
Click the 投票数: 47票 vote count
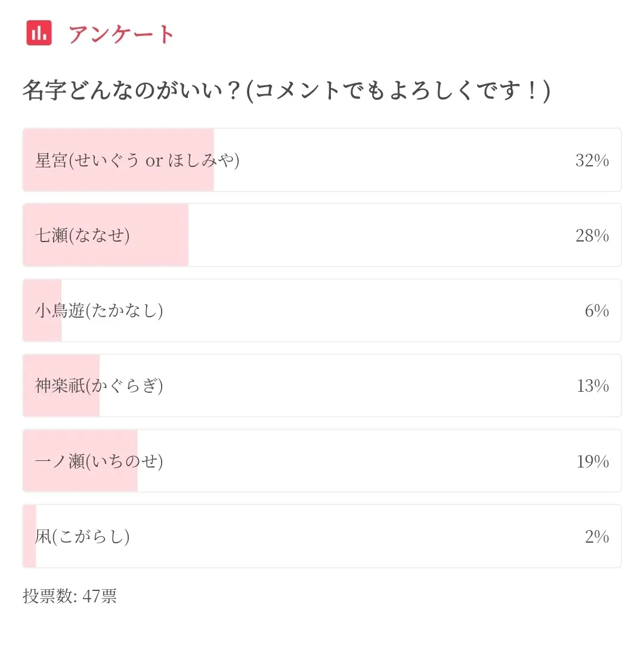[70, 596]
